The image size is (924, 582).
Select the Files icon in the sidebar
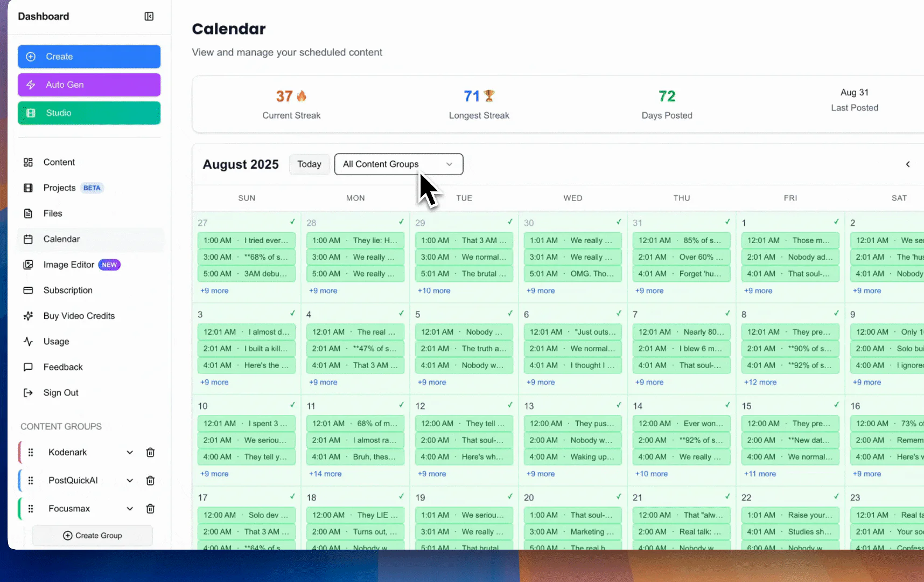click(x=29, y=213)
